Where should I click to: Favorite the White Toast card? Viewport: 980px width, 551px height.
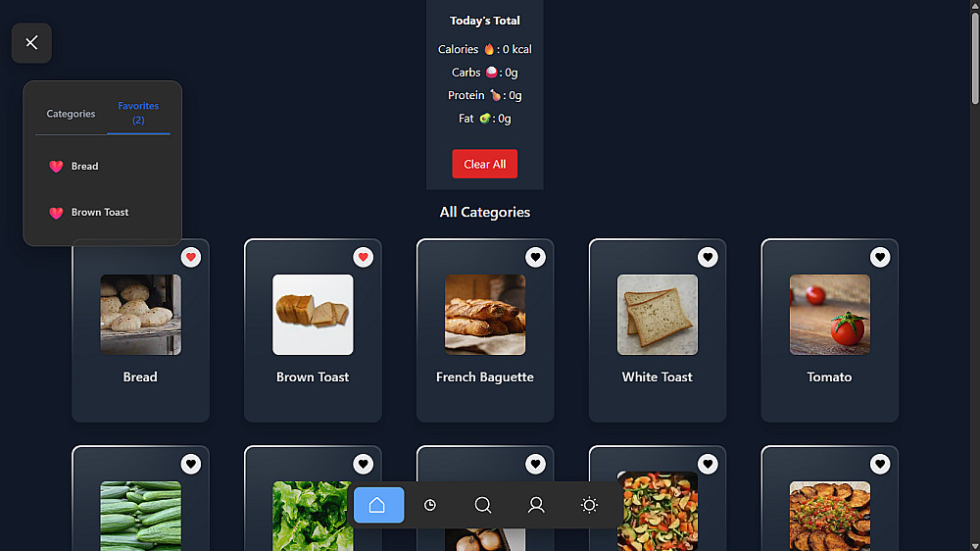coord(708,257)
